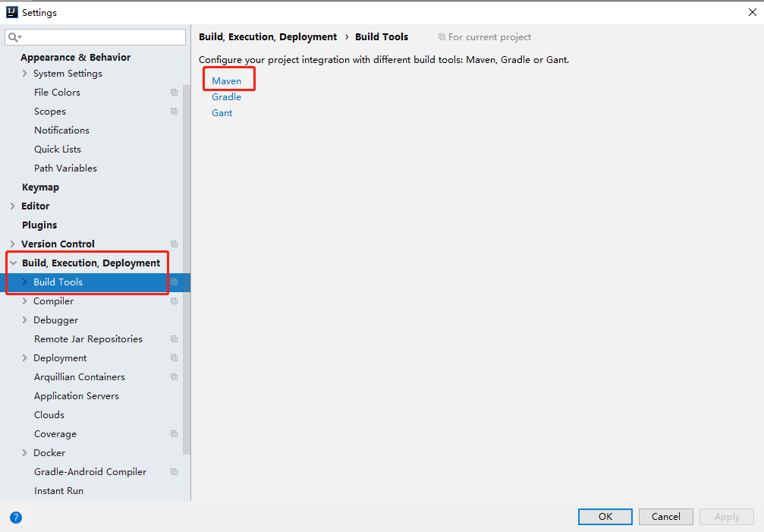Image resolution: width=764 pixels, height=532 pixels.
Task: Open the Plugins settings
Action: [39, 225]
